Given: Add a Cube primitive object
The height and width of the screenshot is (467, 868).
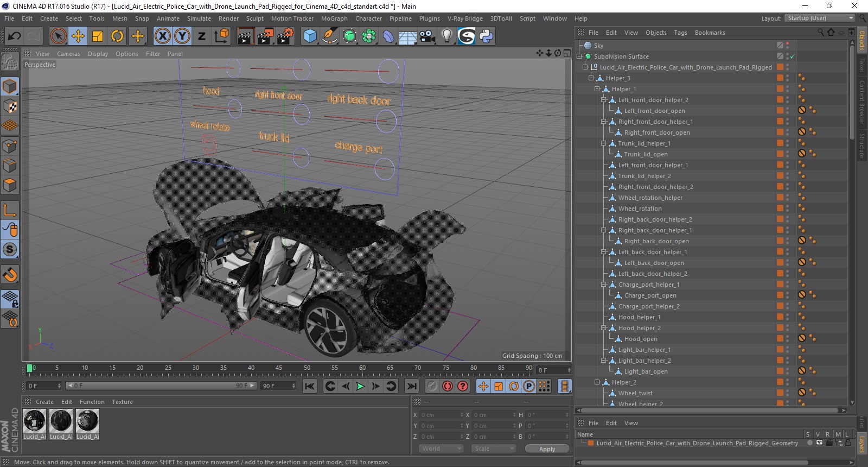Looking at the screenshot, I should pos(310,36).
